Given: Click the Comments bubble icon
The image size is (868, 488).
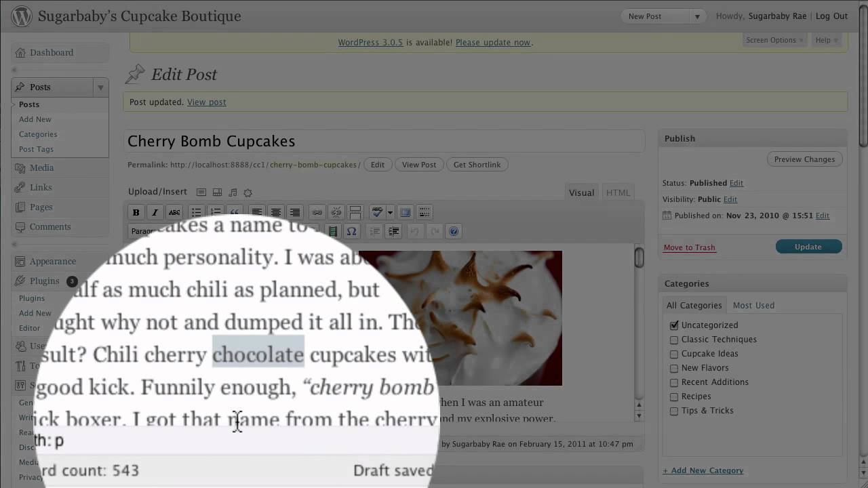Looking at the screenshot, I should [x=20, y=226].
